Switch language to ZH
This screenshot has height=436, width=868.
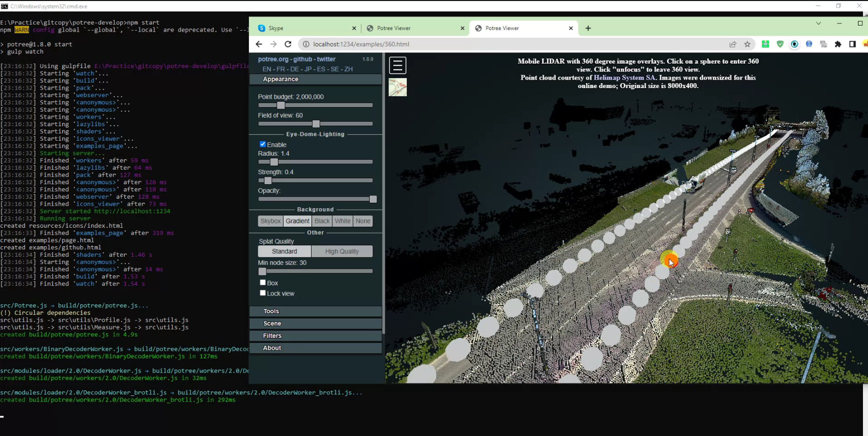click(x=349, y=69)
